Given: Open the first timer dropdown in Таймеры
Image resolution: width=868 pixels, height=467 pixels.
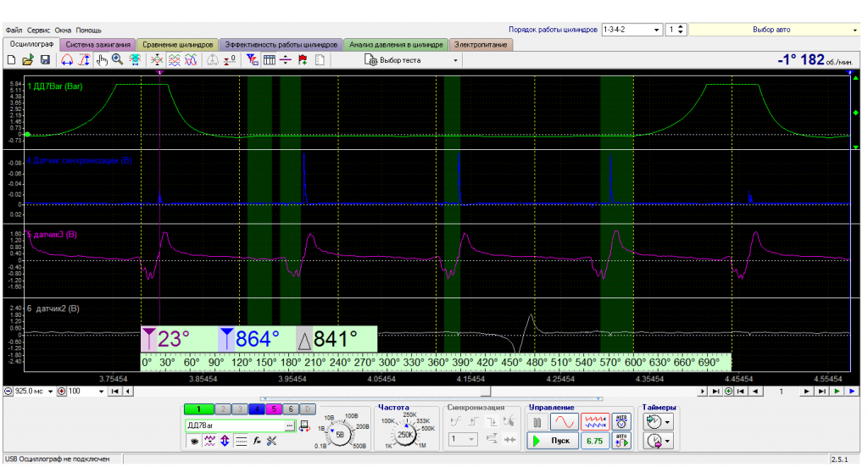Looking at the screenshot, I should pos(668,422).
